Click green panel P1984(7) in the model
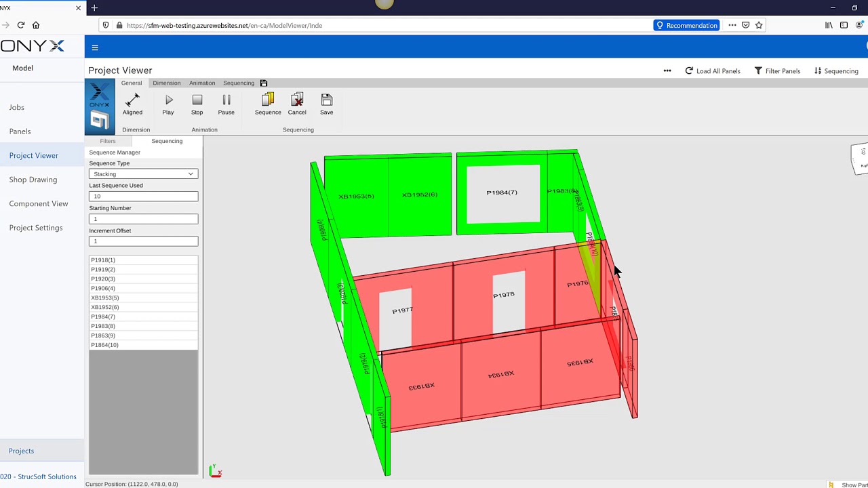Image resolution: width=868 pixels, height=488 pixels. (x=502, y=192)
